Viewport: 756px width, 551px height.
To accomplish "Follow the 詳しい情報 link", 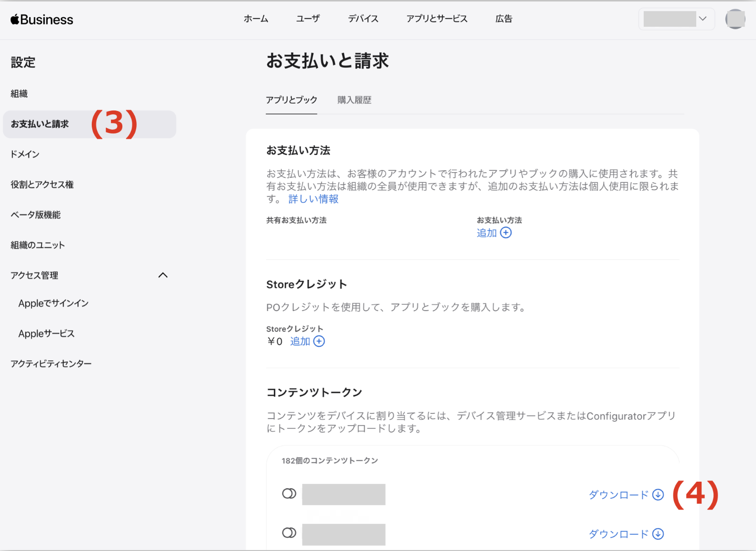I will click(313, 199).
